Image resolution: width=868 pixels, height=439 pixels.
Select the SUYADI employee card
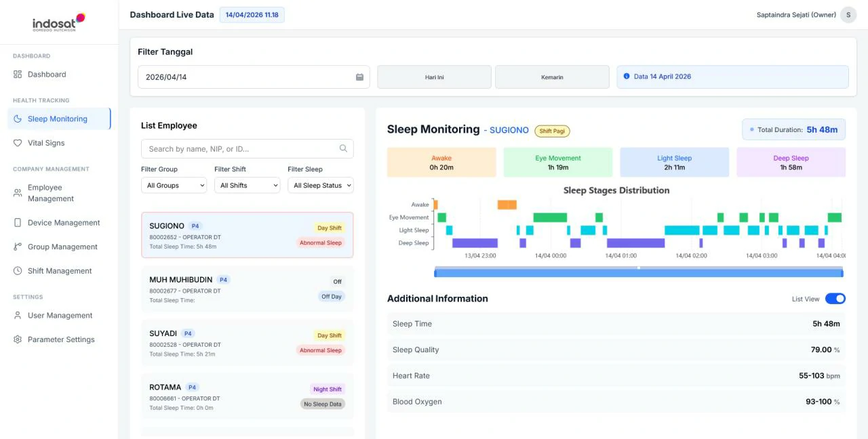(247, 343)
